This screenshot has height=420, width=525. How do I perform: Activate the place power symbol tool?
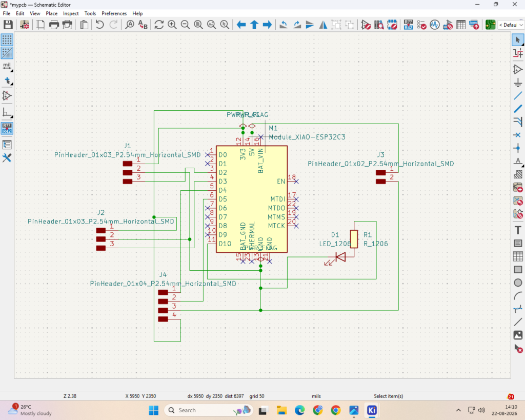click(x=518, y=83)
